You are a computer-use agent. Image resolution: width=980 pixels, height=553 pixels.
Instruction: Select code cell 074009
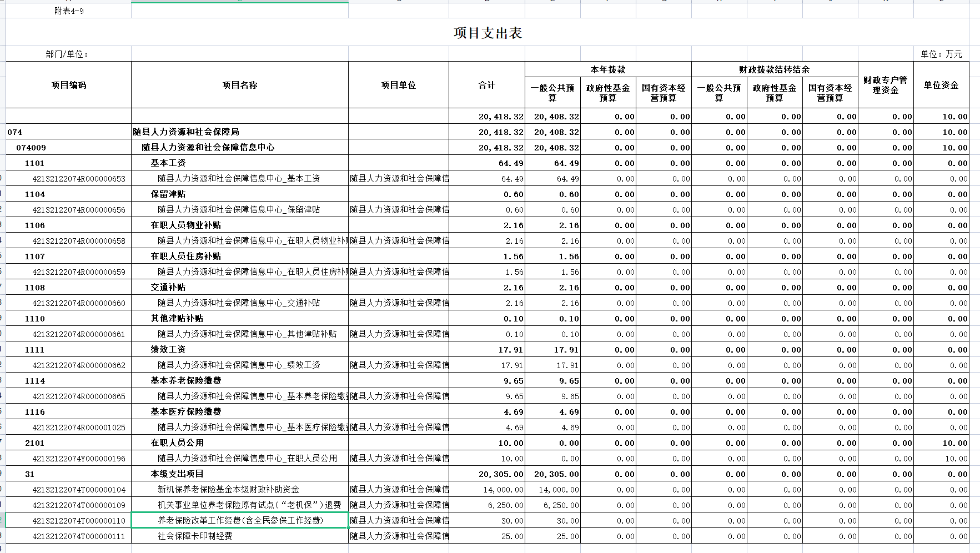click(69, 148)
